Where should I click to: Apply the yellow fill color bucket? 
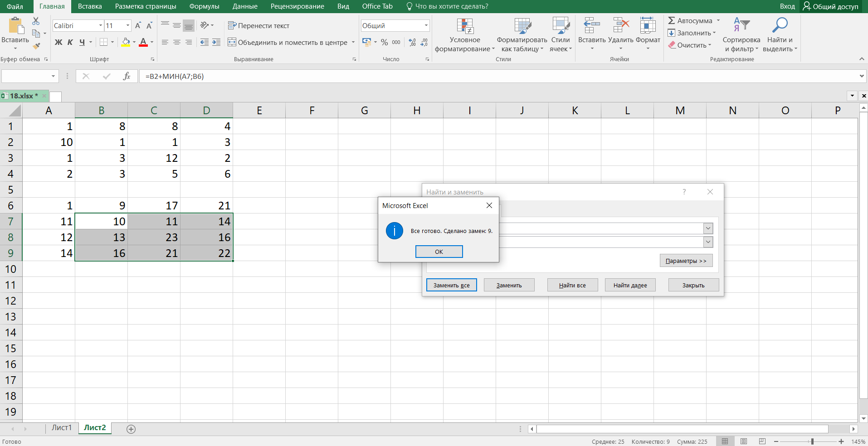(x=126, y=42)
